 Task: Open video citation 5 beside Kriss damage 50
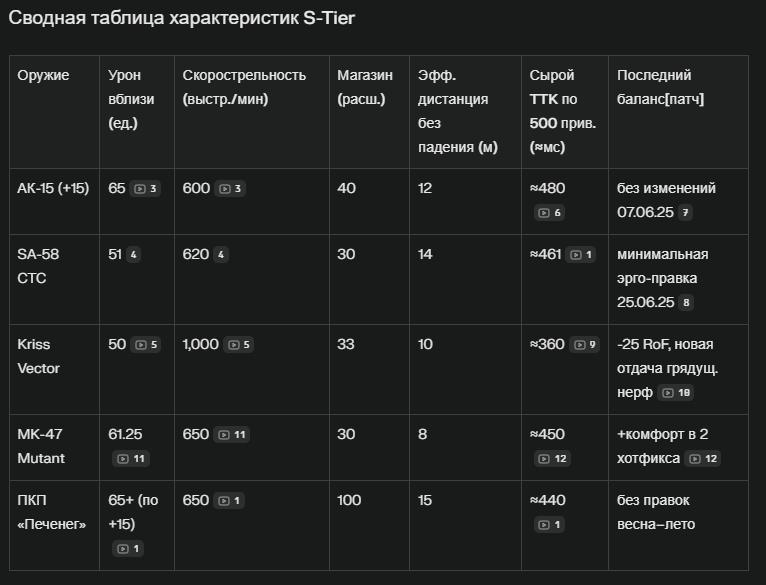click(146, 345)
